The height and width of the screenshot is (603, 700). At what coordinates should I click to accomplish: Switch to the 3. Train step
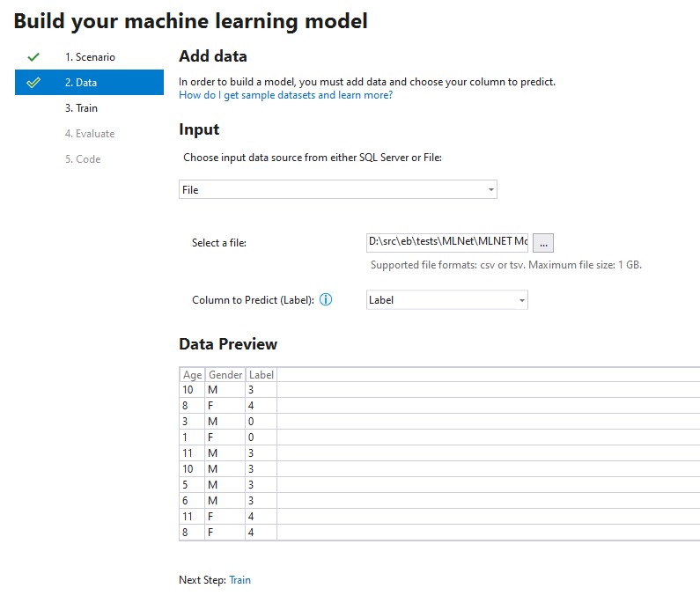(x=81, y=108)
